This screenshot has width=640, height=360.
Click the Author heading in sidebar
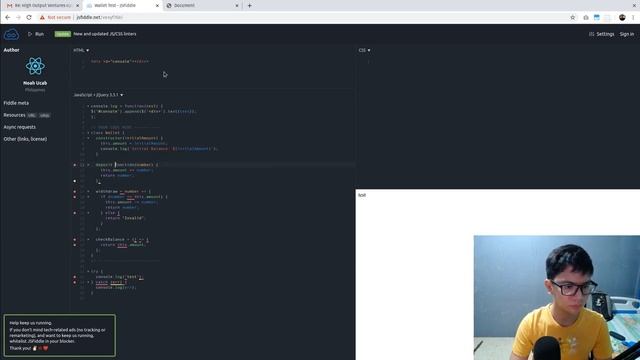pyautogui.click(x=11, y=50)
